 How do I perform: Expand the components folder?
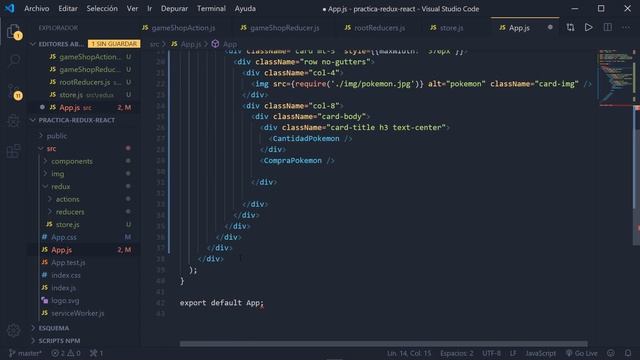click(71, 161)
